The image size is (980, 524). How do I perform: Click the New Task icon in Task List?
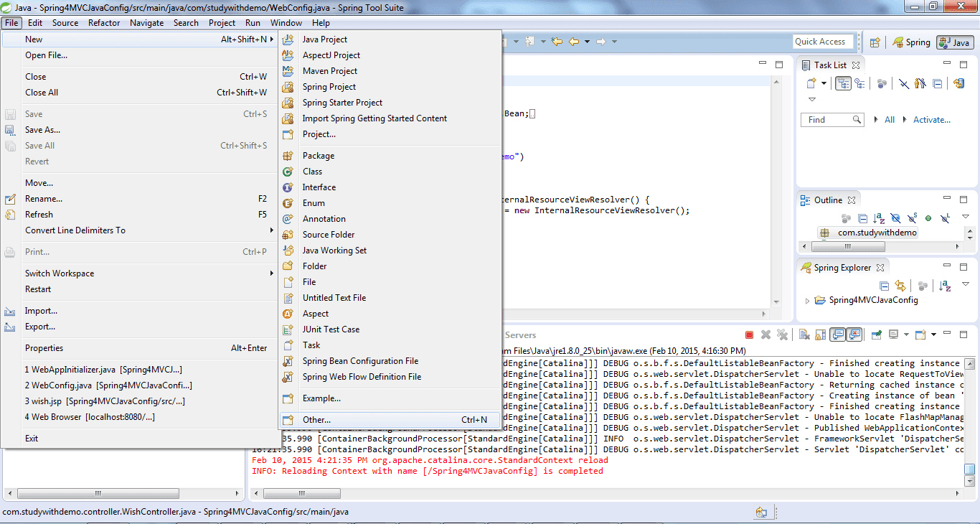pyautogui.click(x=811, y=83)
